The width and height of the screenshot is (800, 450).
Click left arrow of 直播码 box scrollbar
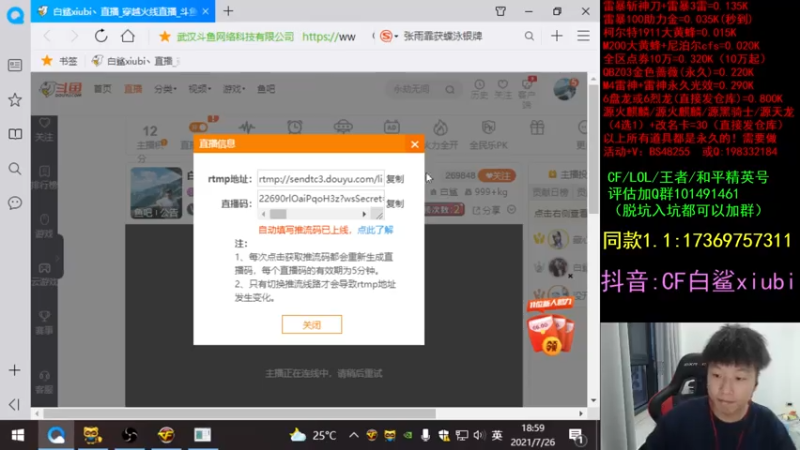point(263,214)
